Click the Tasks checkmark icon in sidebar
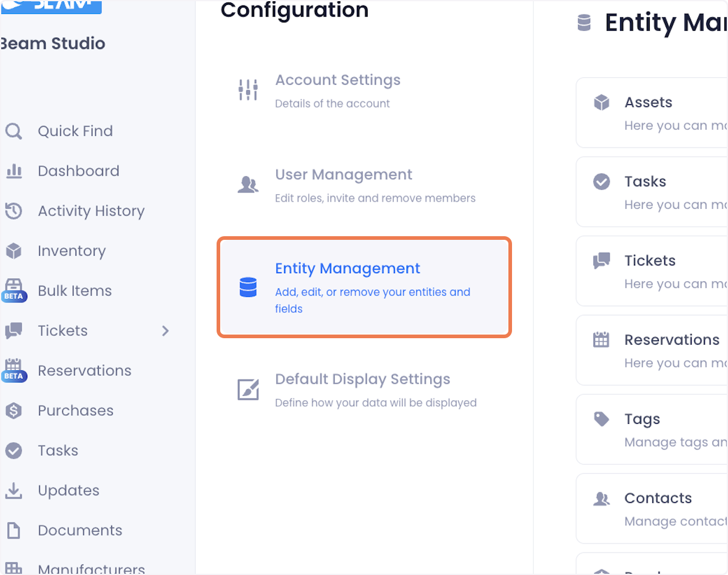The width and height of the screenshot is (728, 575). (13, 451)
